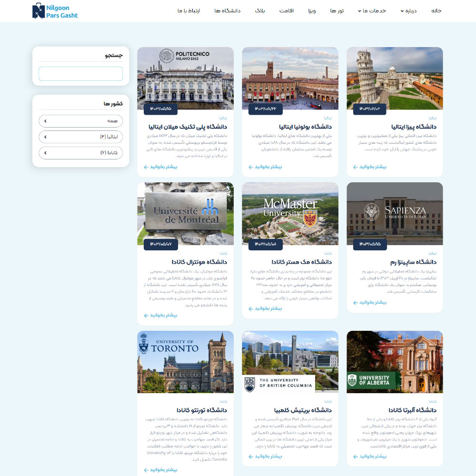This screenshot has width=476, height=476.
Task: Click ایتالیا tag on Sapienza card
Action: (433, 253)
